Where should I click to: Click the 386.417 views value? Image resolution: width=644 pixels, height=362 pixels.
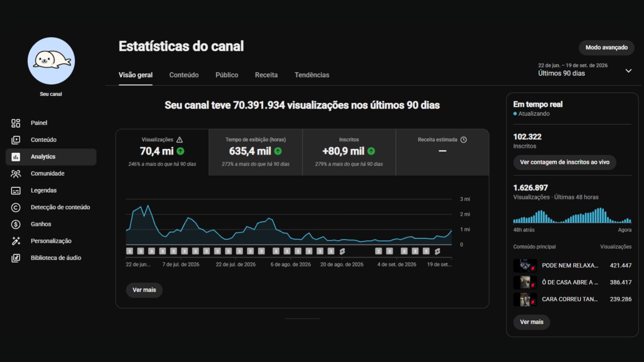click(x=621, y=282)
